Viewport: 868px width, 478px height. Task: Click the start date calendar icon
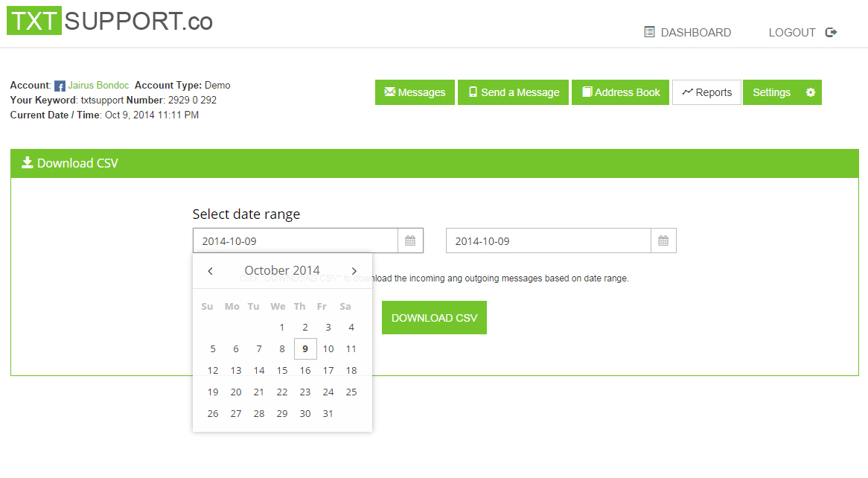point(410,241)
